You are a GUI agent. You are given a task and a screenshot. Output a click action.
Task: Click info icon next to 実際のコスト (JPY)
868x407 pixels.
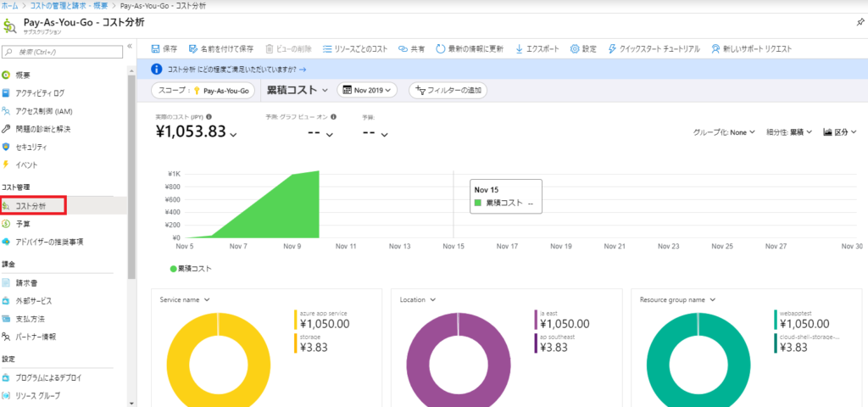(209, 117)
